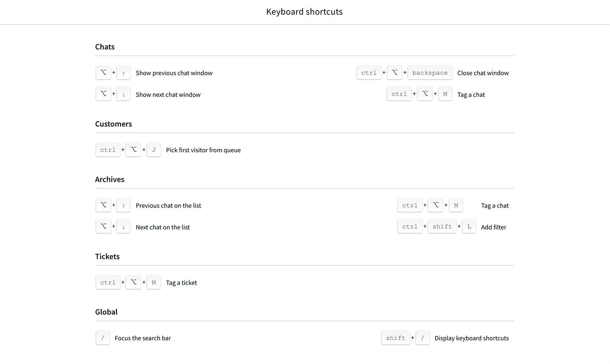Click the ctrl key in Close chat window shortcut
The height and width of the screenshot is (364, 610).
369,72
